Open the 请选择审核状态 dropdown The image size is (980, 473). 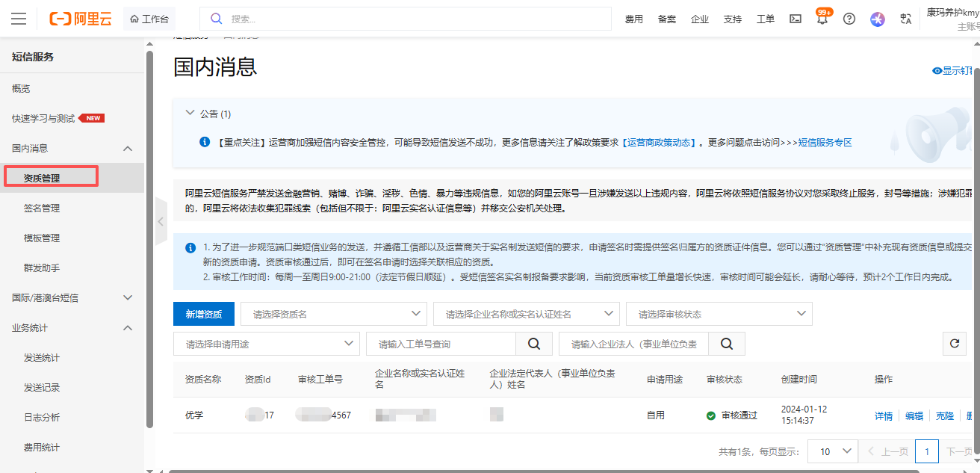719,313
